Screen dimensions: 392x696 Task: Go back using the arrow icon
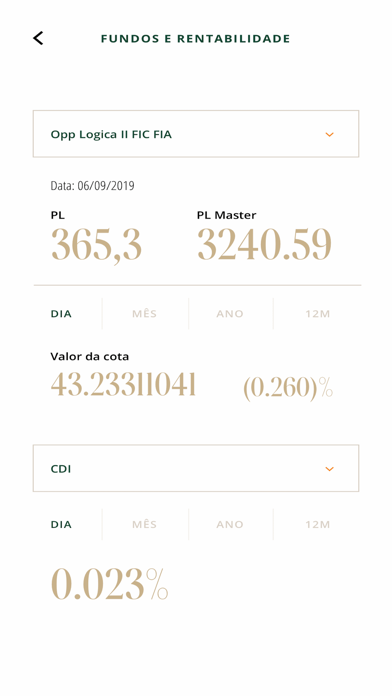(x=38, y=38)
